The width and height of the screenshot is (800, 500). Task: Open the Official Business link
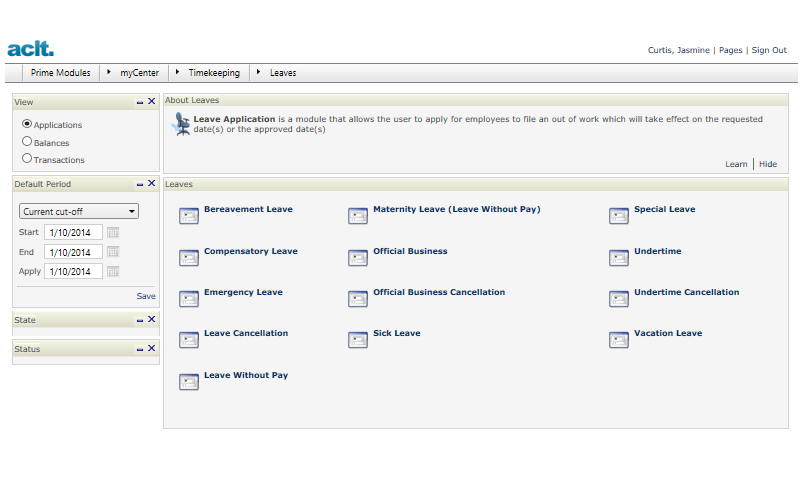coord(410,251)
